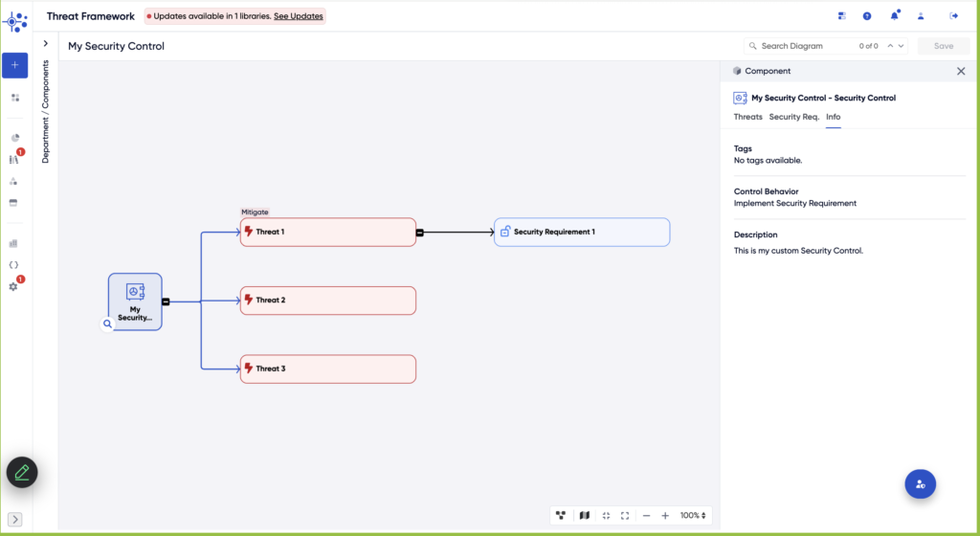Open settings gear in left sidebar
This screenshot has width=980, height=536.
click(x=13, y=286)
